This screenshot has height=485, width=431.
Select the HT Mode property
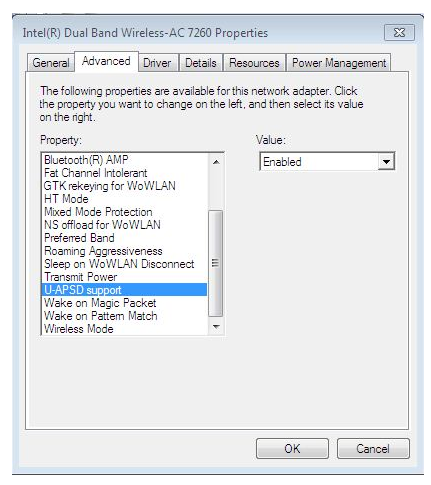(x=66, y=199)
